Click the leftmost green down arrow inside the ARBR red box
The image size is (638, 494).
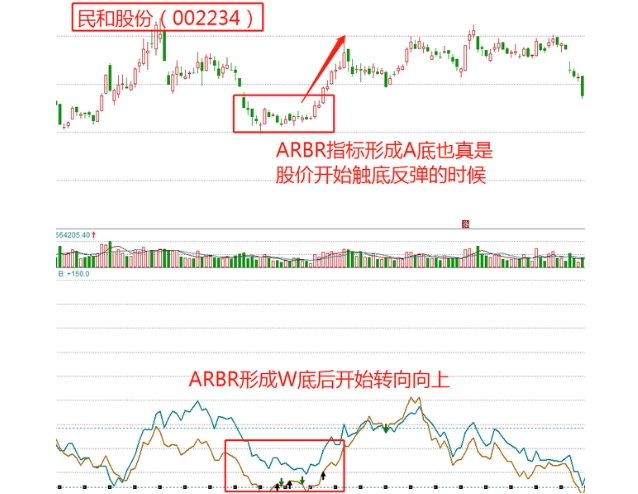281,481
